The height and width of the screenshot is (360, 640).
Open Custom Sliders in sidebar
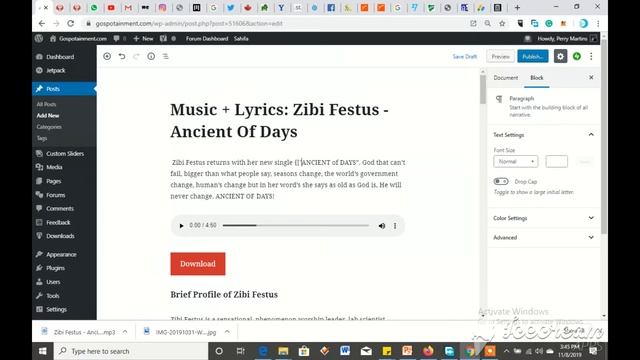pos(64,153)
